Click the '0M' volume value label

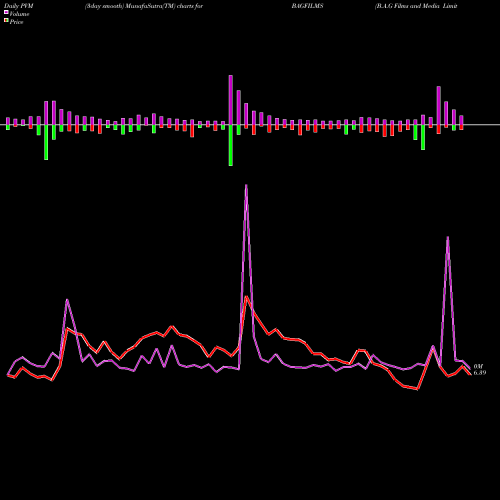(478, 367)
